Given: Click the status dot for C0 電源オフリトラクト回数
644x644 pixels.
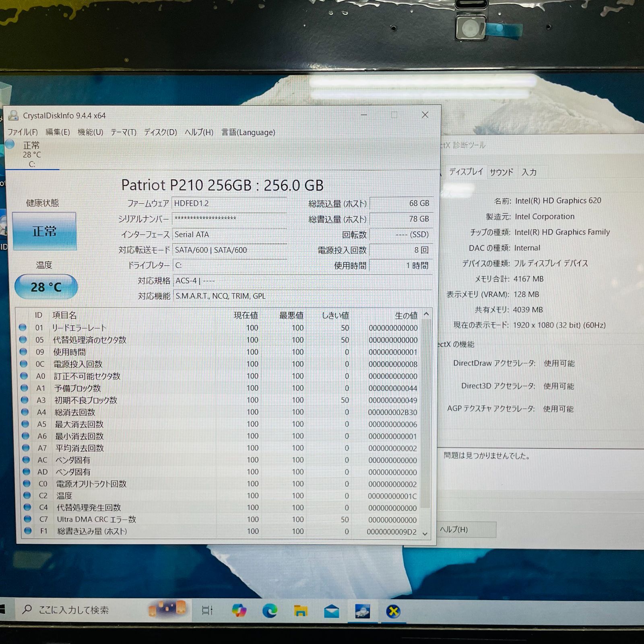Looking at the screenshot, I should pyautogui.click(x=27, y=483).
